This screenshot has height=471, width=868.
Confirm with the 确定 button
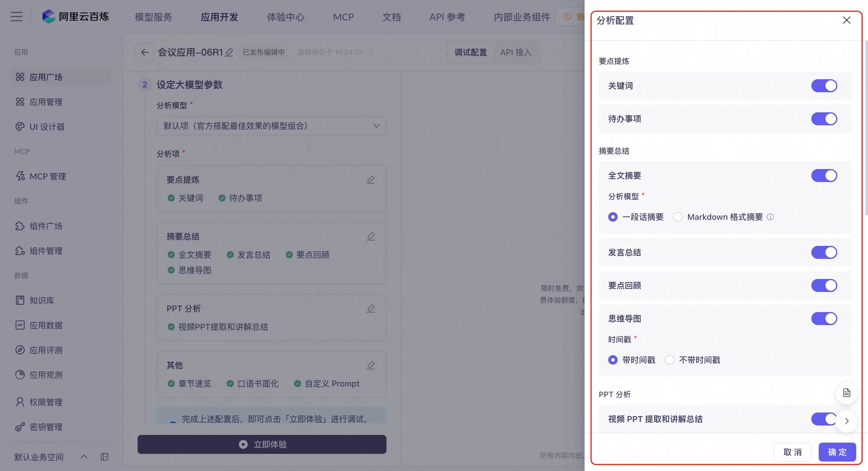tap(837, 452)
